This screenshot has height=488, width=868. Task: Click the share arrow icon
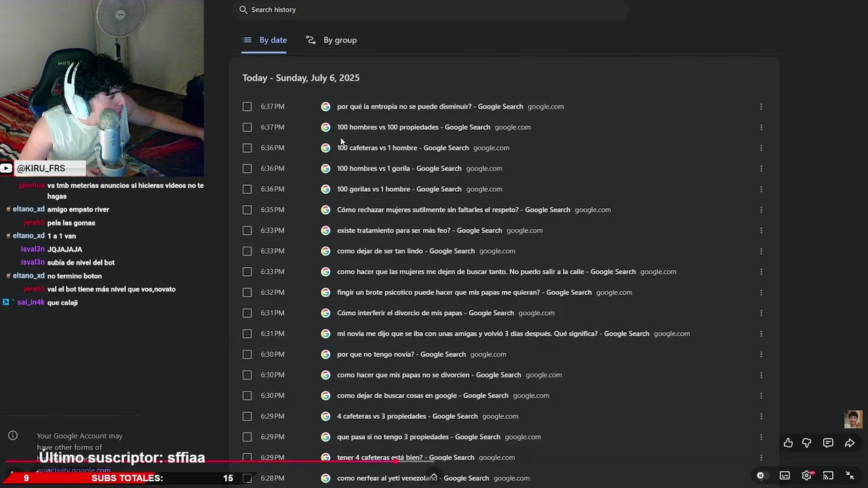(850, 443)
